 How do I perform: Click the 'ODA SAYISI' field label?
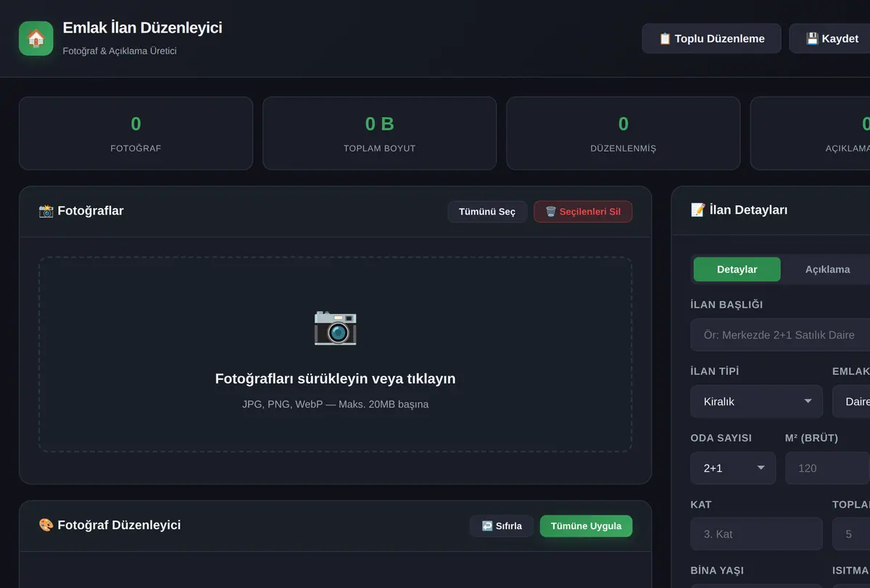721,438
